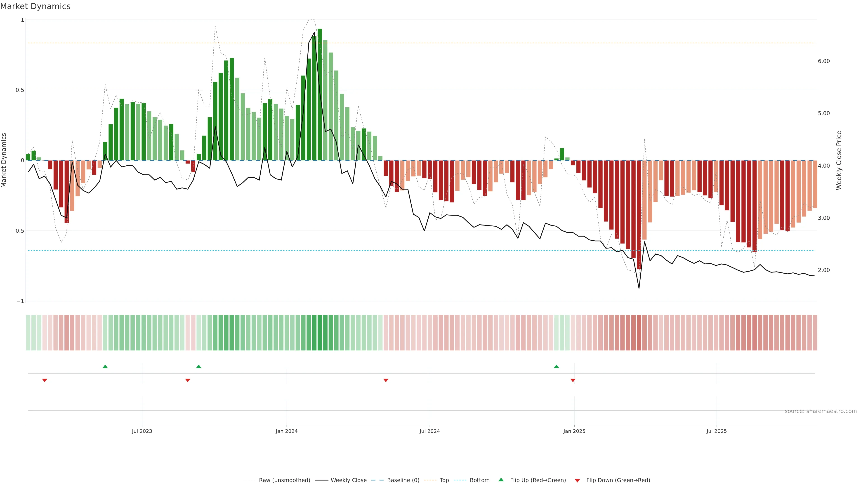The width and height of the screenshot is (868, 488).
Task: Click the red flip-down marker before Jul 2024
Action: 386,380
